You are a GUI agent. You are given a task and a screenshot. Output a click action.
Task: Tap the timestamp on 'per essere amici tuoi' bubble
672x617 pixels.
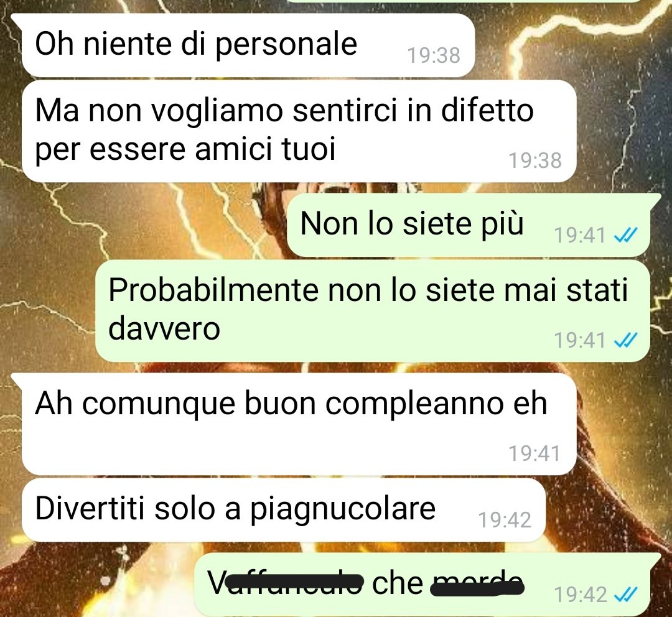pyautogui.click(x=535, y=160)
